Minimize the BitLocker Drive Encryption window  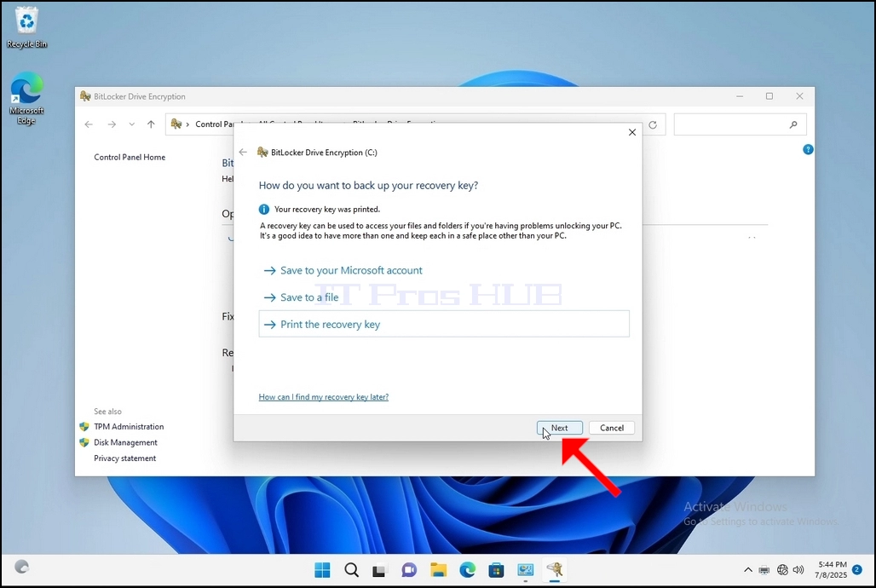click(740, 96)
